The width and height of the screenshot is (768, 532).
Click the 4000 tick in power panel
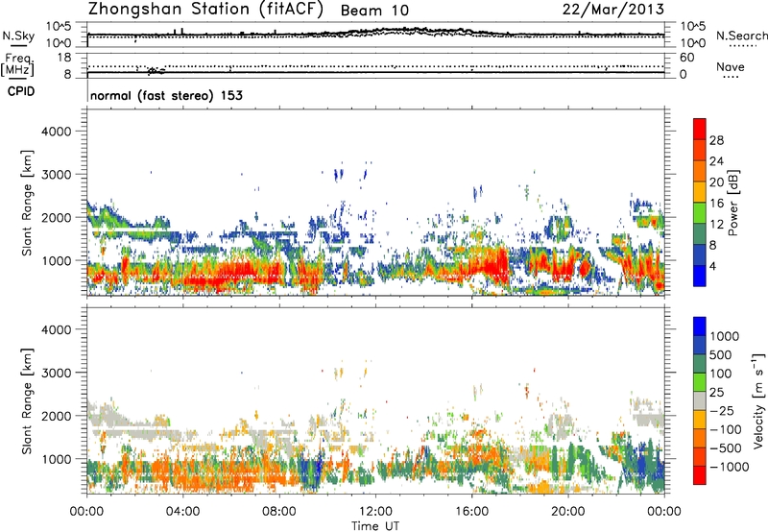pos(56,132)
